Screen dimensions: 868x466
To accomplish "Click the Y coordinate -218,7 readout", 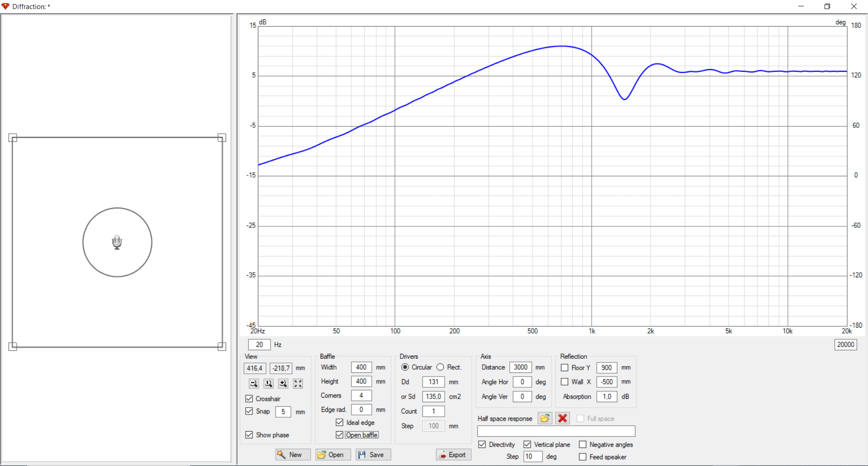I will (x=281, y=368).
